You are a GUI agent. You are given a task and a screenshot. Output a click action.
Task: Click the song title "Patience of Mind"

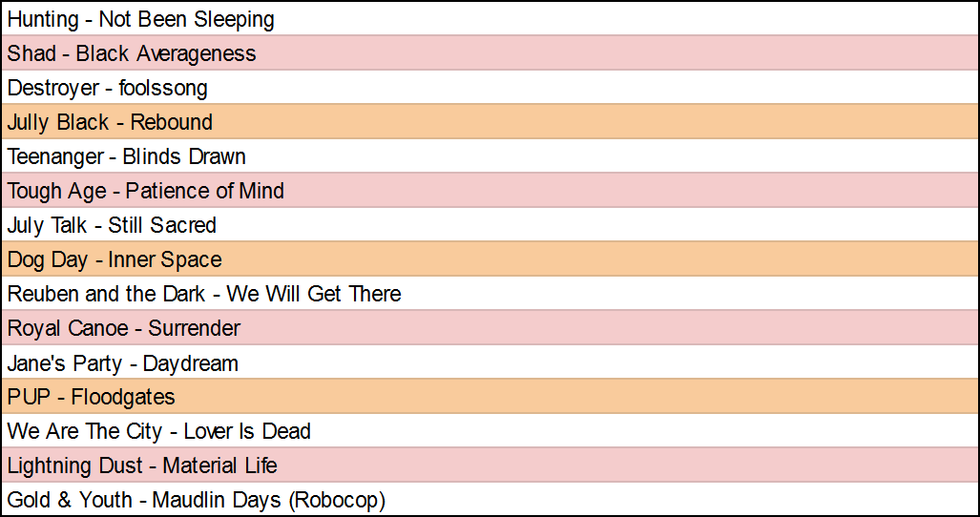coord(205,191)
